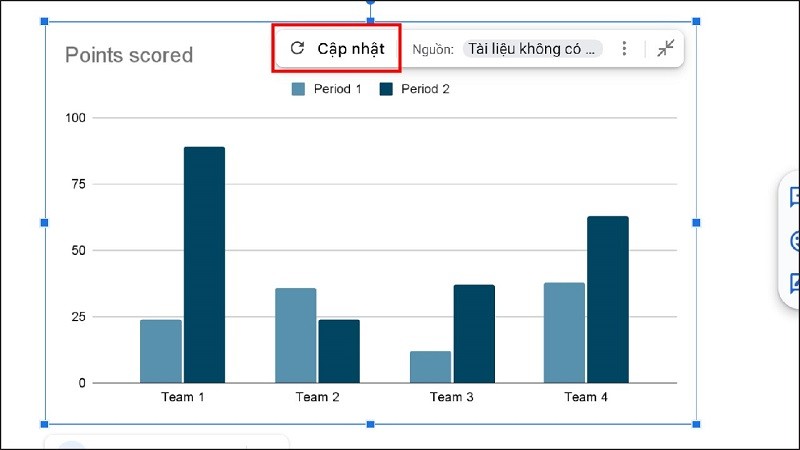Click the top-right corner resize handle
Screen dimensions: 800x450
point(696,21)
